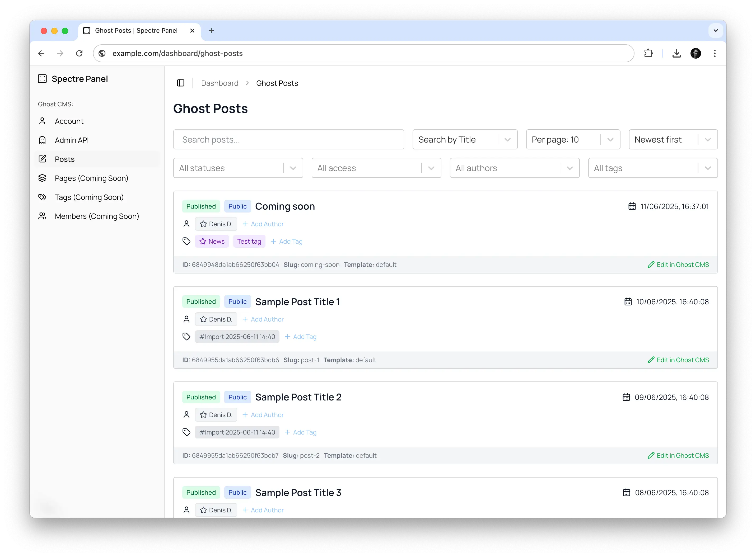Open browser extensions puzzle icon
This screenshot has width=756, height=557.
point(648,53)
